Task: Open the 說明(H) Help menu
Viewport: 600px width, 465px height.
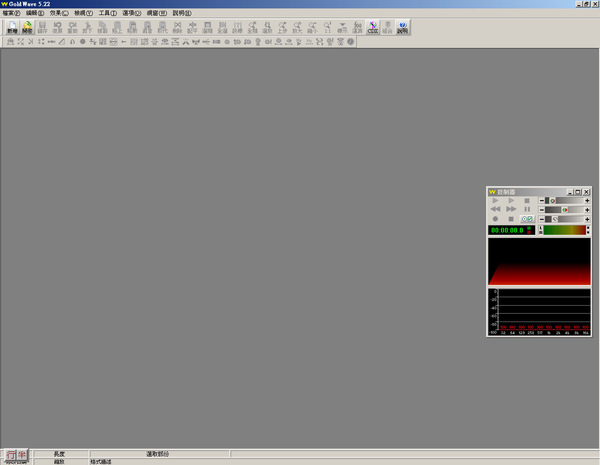Action: (182, 13)
